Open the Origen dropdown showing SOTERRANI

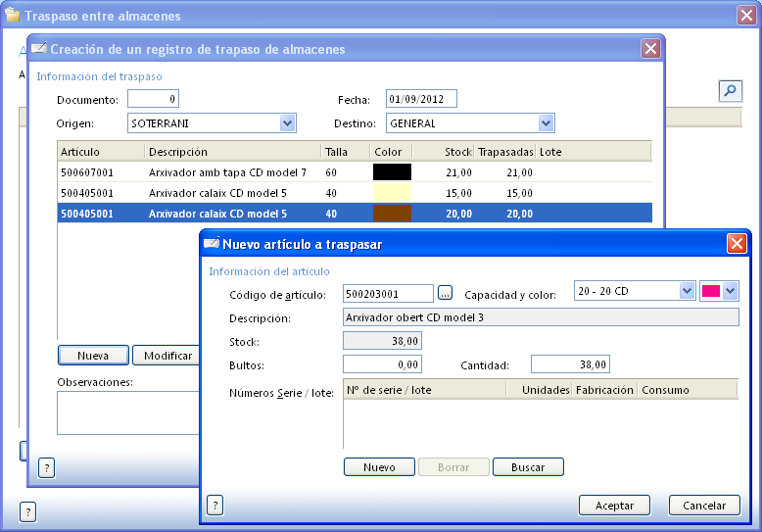[288, 123]
